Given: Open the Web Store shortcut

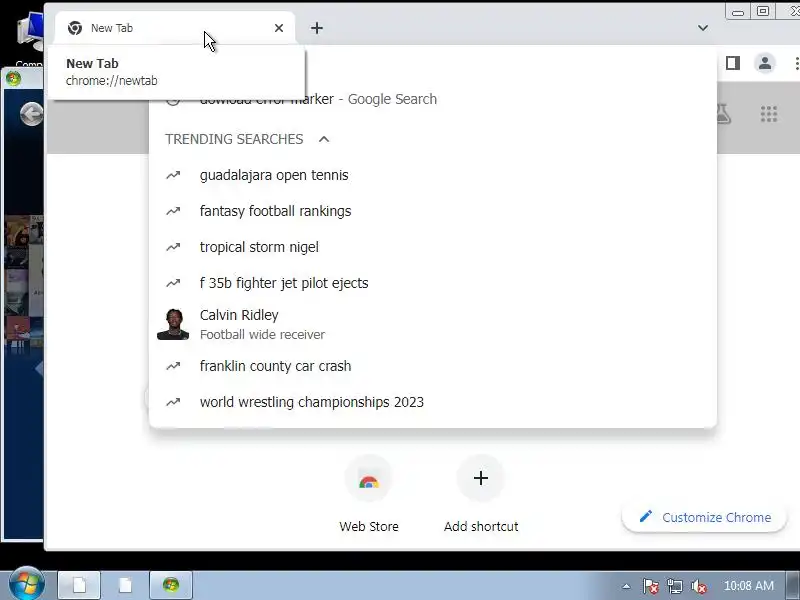Looking at the screenshot, I should 368,494.
